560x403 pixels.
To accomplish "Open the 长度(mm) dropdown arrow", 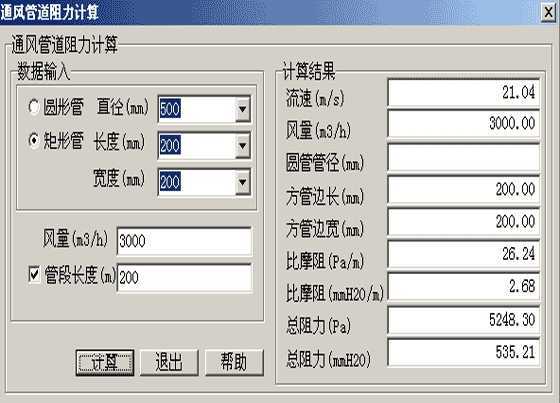I will coord(242,145).
